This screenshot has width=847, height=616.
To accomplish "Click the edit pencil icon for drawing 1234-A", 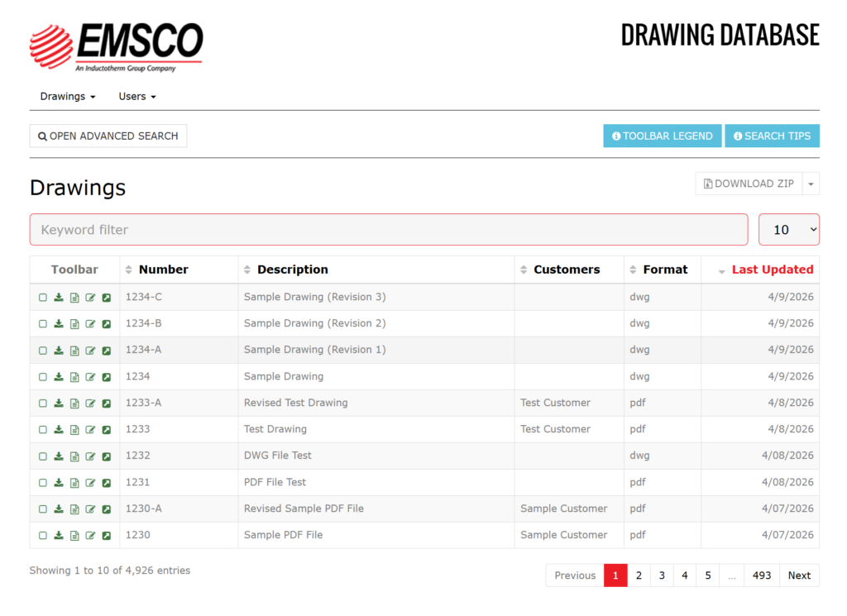I will pyautogui.click(x=90, y=351).
